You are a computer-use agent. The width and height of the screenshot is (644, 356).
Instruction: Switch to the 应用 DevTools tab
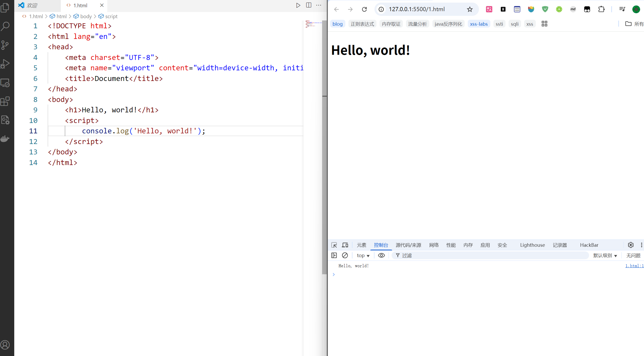coord(485,245)
